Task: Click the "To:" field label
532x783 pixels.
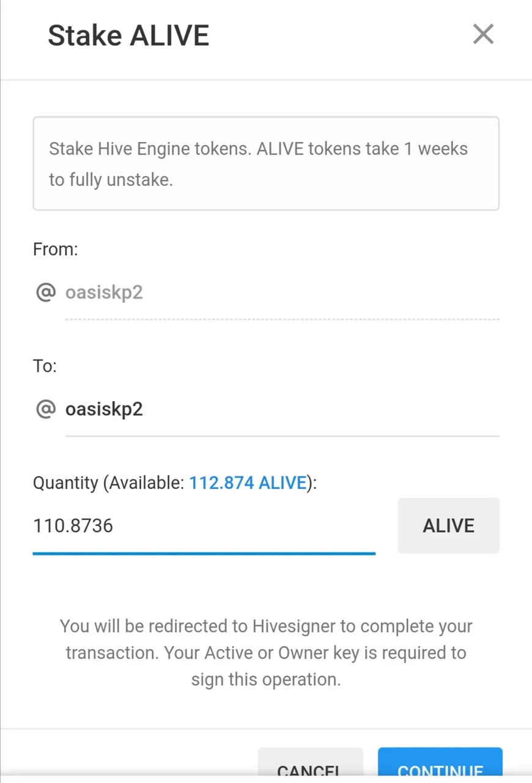Action: [x=45, y=366]
